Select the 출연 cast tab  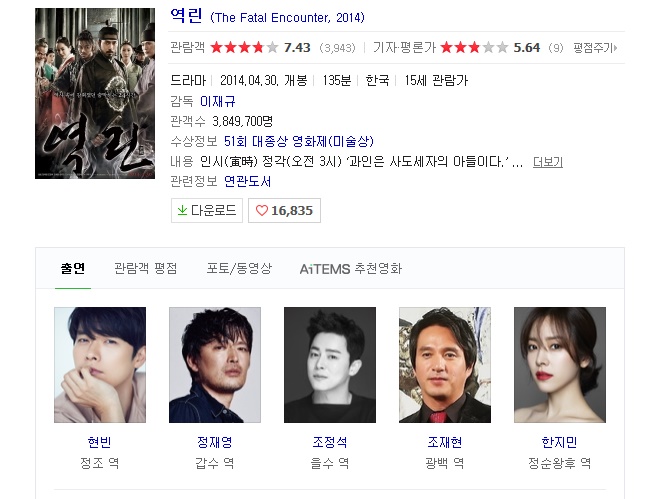click(73, 268)
